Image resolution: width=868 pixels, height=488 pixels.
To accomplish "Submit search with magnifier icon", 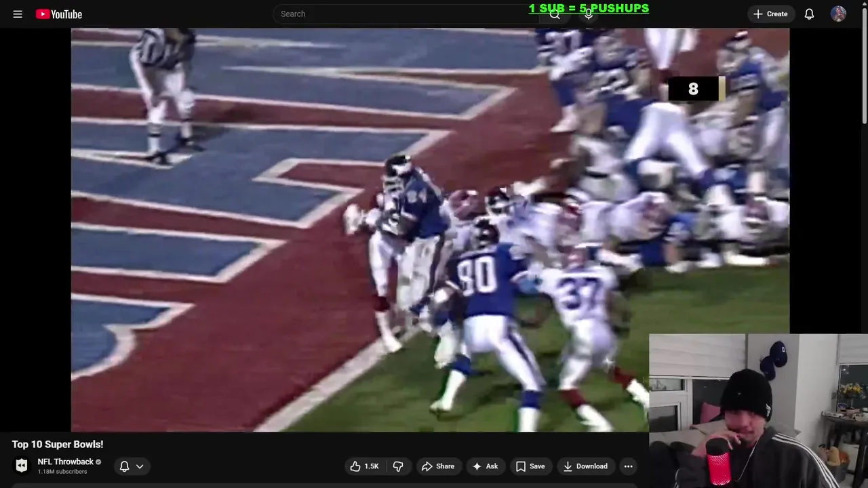I will tap(555, 14).
